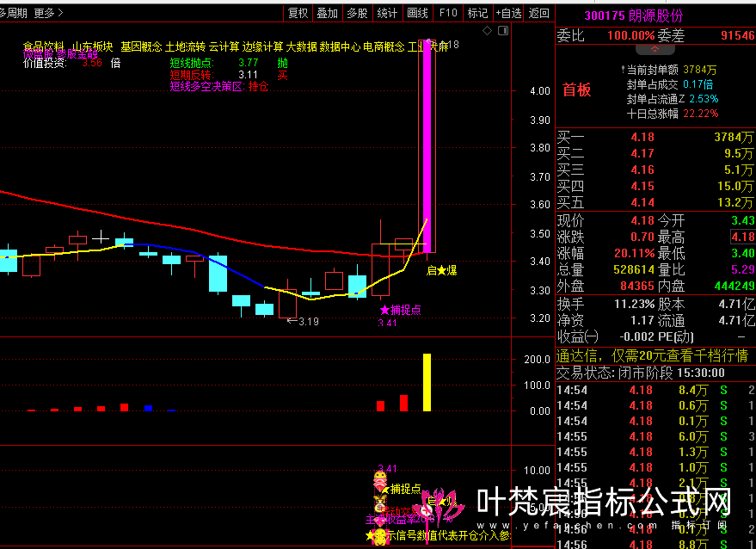Click the 基因概念 concept tag

(x=141, y=46)
